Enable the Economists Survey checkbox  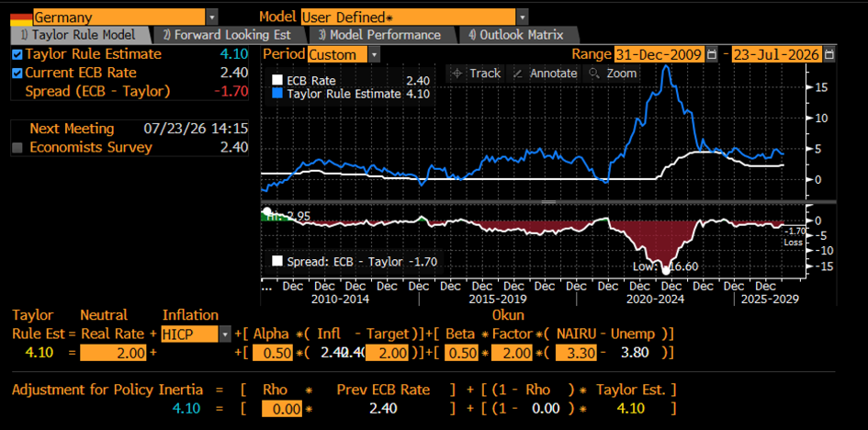pos(17,148)
